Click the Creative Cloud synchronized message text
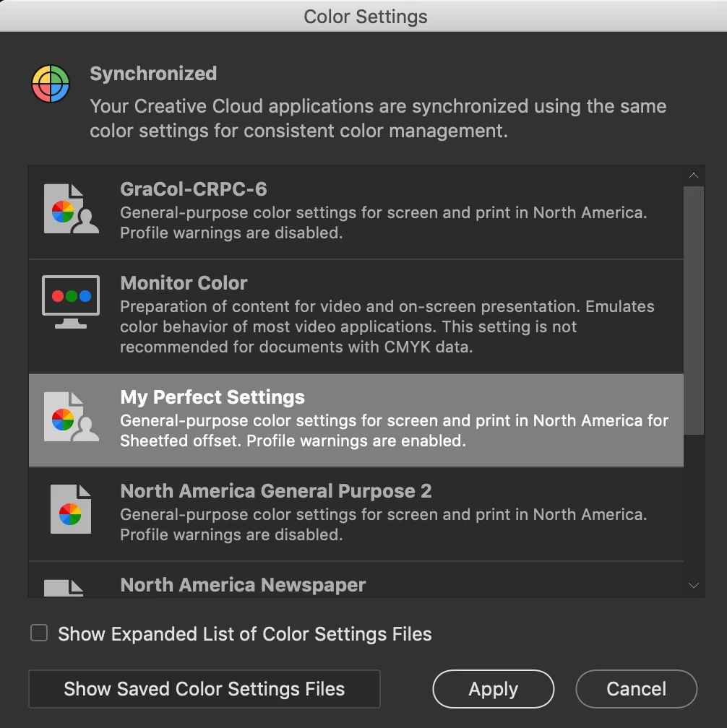Screen dimensions: 727x728 pos(378,118)
